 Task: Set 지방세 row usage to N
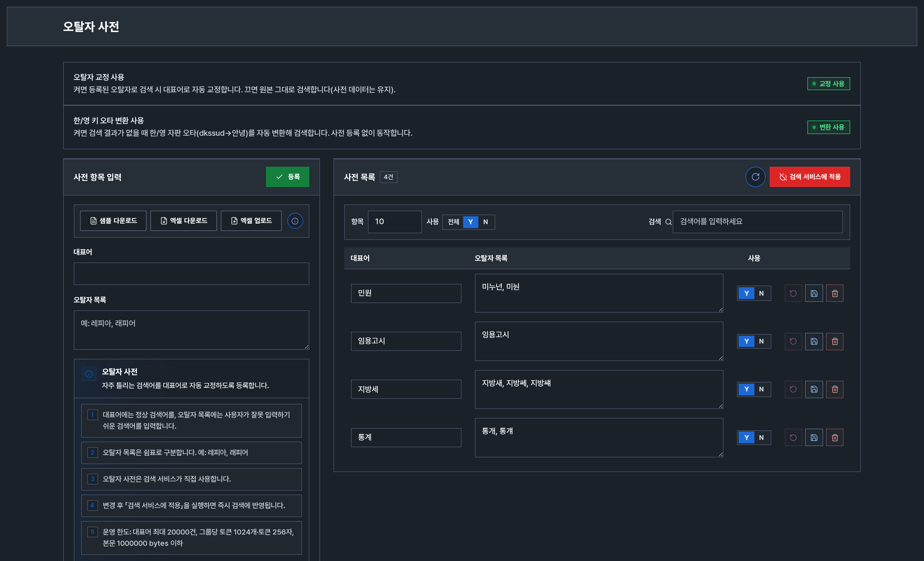tap(761, 389)
